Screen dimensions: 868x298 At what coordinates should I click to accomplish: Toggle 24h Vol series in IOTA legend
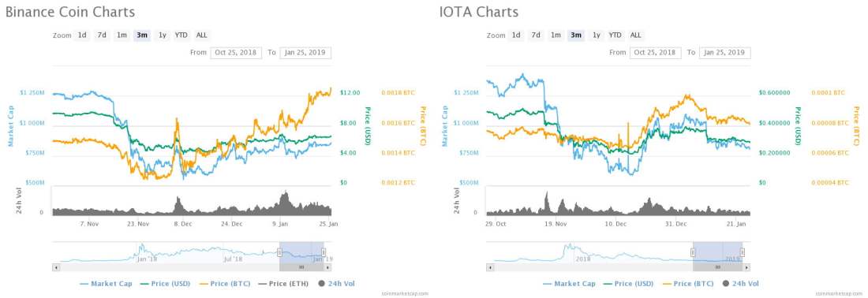(740, 284)
